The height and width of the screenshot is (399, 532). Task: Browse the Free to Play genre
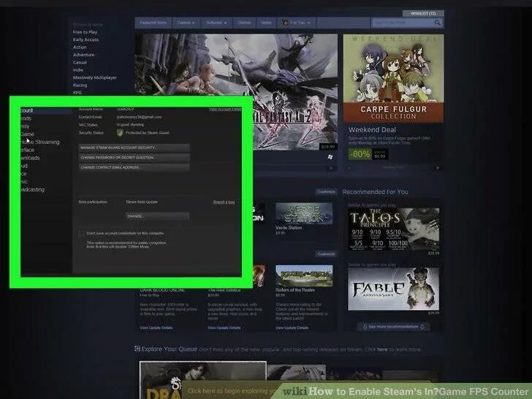(x=85, y=32)
